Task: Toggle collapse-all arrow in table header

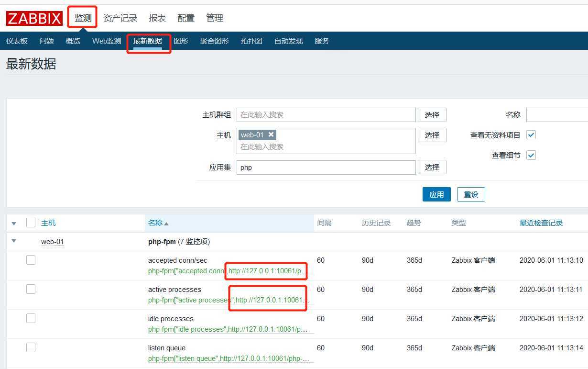Action: tap(14, 224)
